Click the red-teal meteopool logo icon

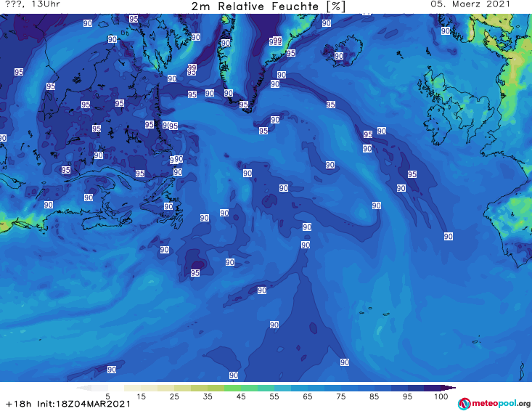(464, 404)
